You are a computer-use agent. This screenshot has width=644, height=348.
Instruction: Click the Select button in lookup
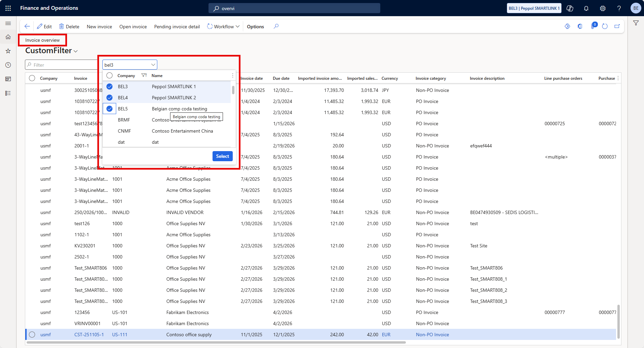click(x=222, y=156)
